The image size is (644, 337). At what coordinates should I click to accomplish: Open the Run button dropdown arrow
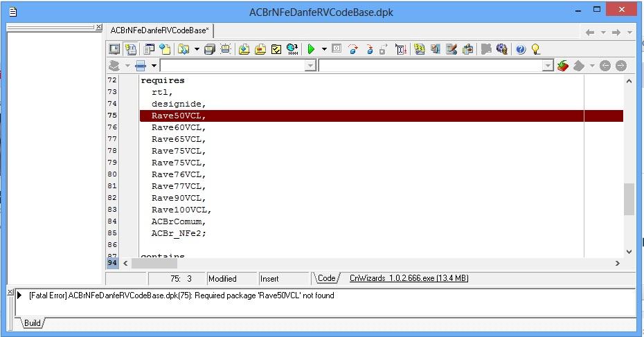click(x=324, y=49)
